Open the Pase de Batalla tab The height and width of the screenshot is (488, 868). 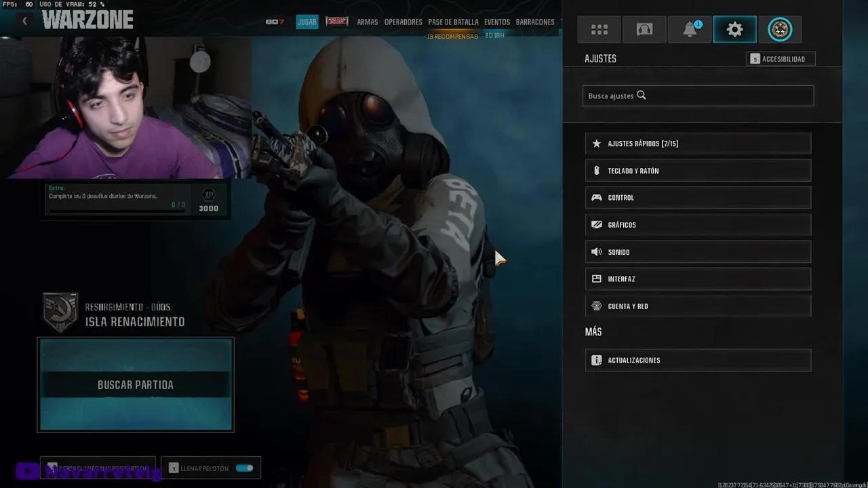tap(453, 22)
